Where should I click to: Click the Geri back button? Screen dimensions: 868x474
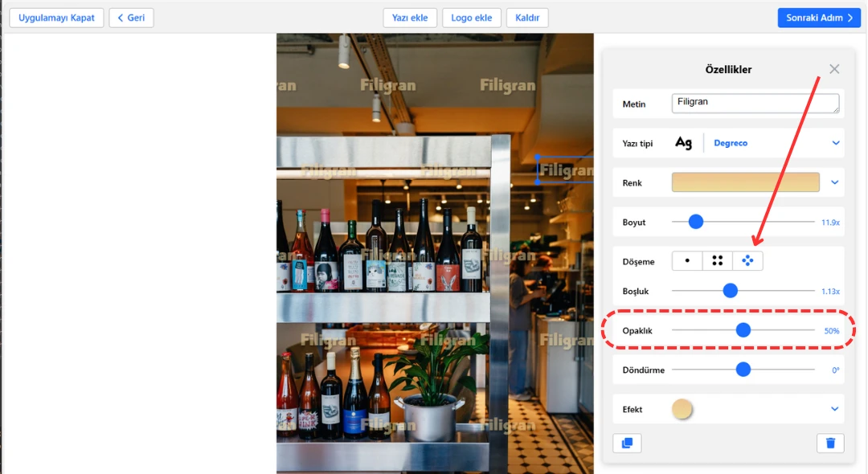coord(131,18)
